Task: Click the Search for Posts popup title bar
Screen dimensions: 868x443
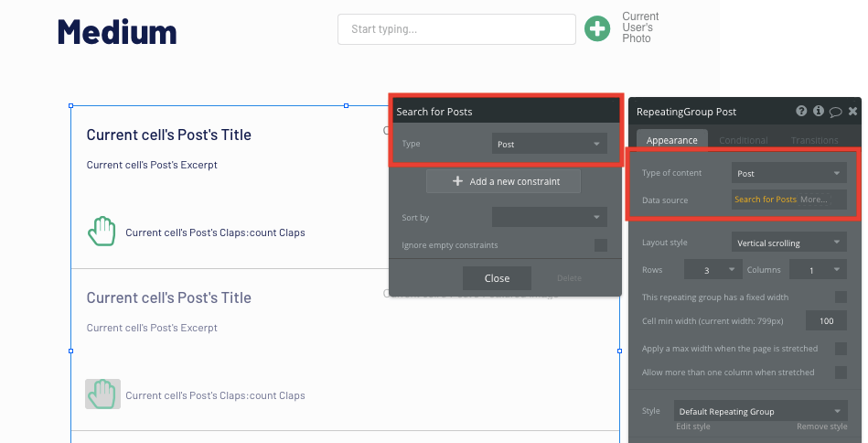Action: (x=506, y=112)
